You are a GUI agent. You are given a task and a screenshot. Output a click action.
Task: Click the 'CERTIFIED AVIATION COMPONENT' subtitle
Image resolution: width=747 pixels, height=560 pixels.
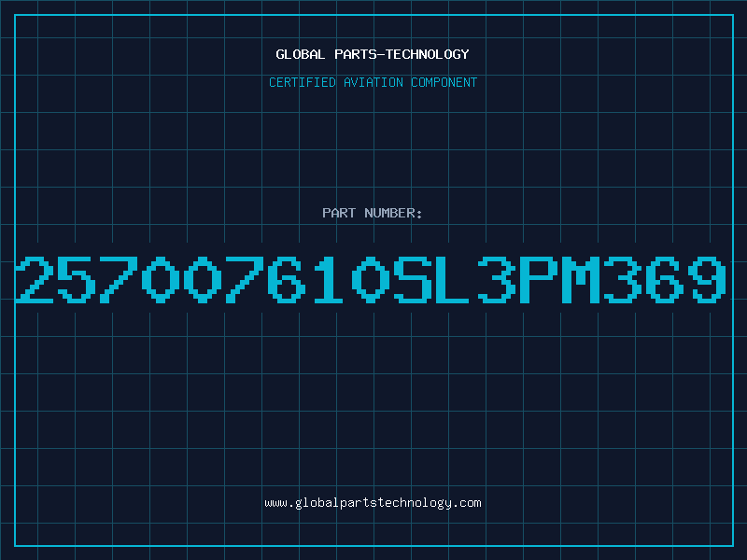click(373, 82)
